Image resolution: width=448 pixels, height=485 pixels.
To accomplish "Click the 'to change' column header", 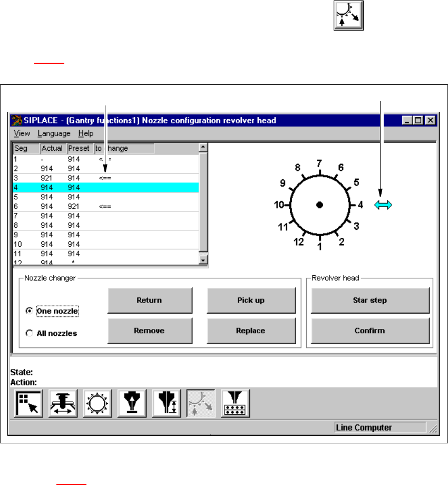I will click(x=124, y=149).
